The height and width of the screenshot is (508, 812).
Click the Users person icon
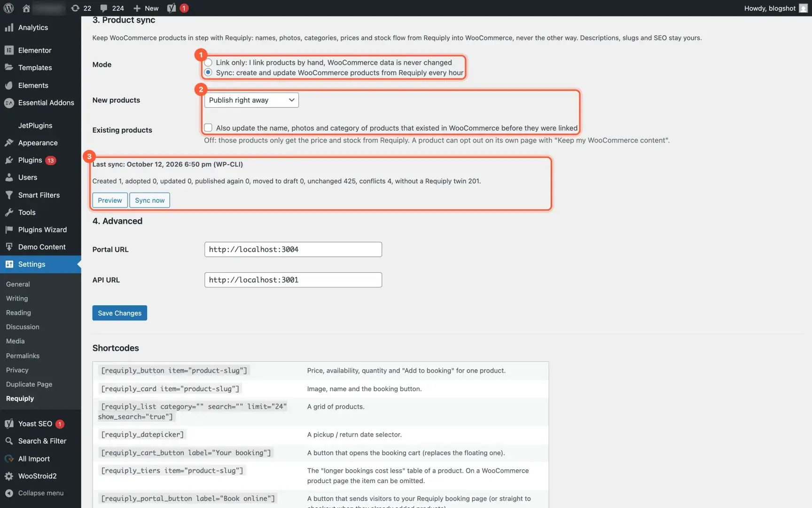9,177
